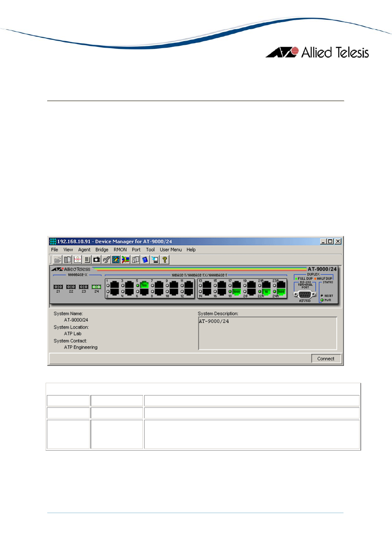Image resolution: width=392 pixels, height=555 pixels.
Task: Open the Port menu
Action: (136, 250)
